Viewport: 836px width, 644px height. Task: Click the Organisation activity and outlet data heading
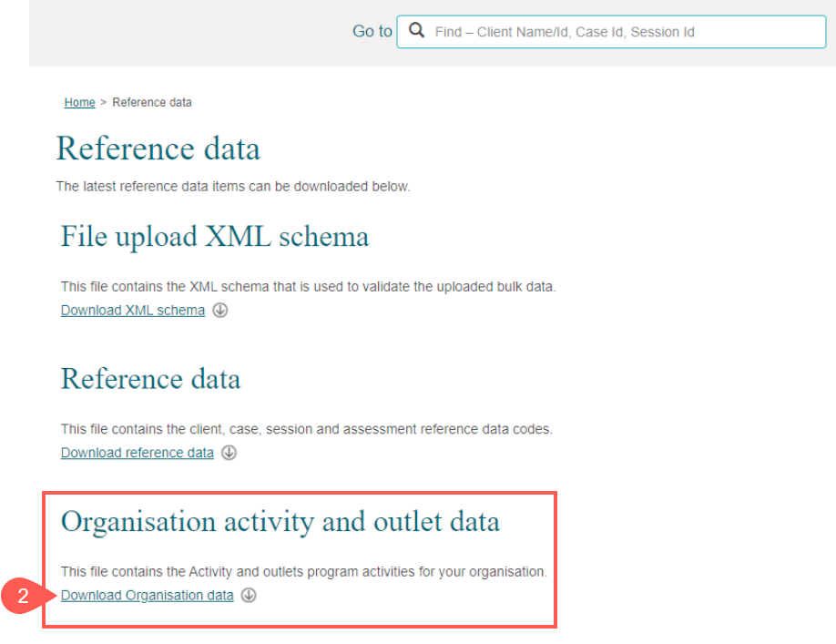(x=280, y=522)
